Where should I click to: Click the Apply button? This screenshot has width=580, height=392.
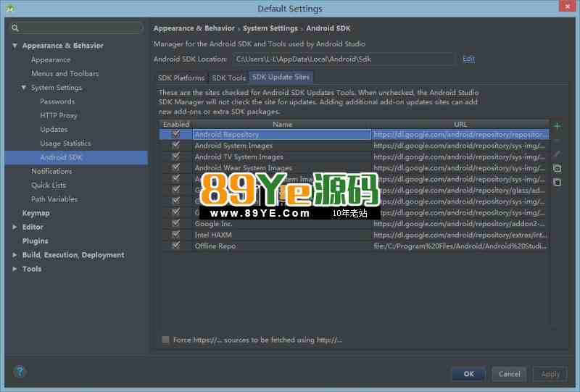click(550, 373)
